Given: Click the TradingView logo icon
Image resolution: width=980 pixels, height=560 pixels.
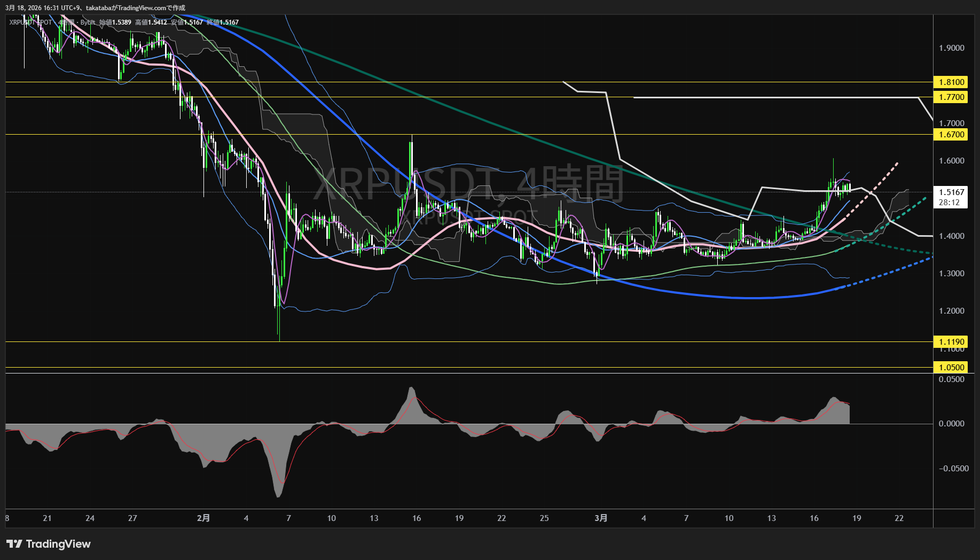Looking at the screenshot, I should coord(14,544).
